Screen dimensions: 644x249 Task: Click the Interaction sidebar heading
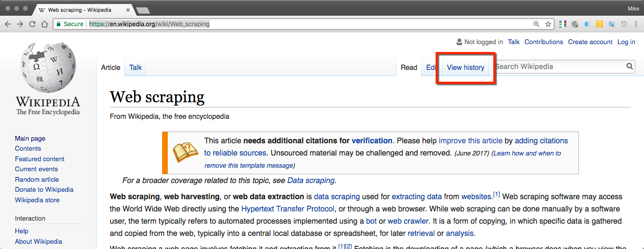pyautogui.click(x=30, y=218)
